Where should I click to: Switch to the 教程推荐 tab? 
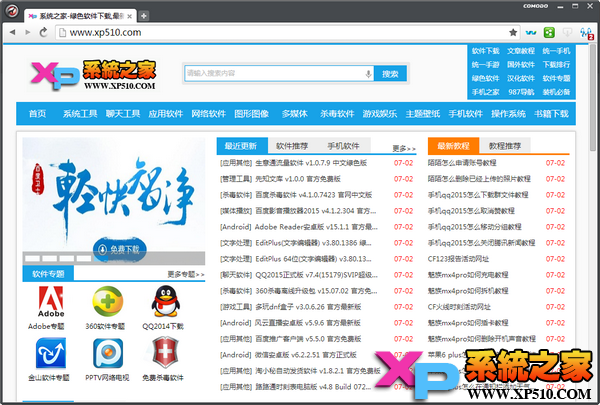pyautogui.click(x=505, y=146)
